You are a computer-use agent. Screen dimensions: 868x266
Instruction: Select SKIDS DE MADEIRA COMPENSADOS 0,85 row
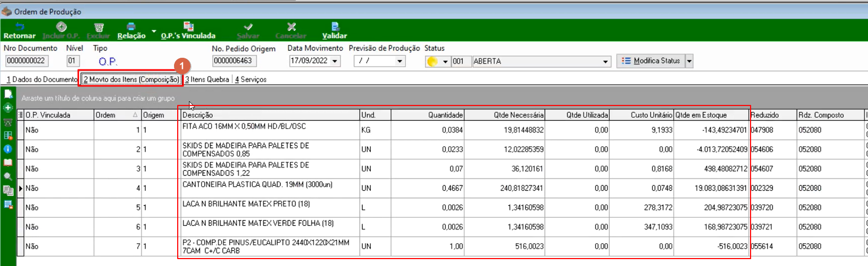(442, 149)
